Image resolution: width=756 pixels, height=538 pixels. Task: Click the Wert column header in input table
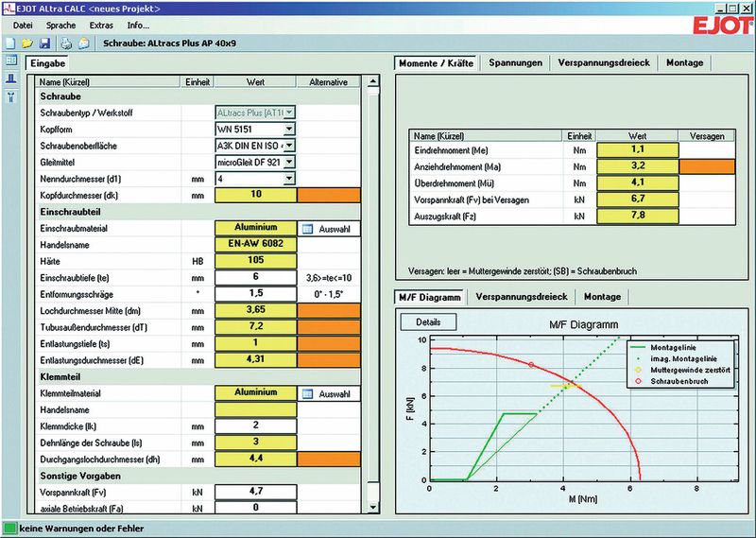pos(255,82)
